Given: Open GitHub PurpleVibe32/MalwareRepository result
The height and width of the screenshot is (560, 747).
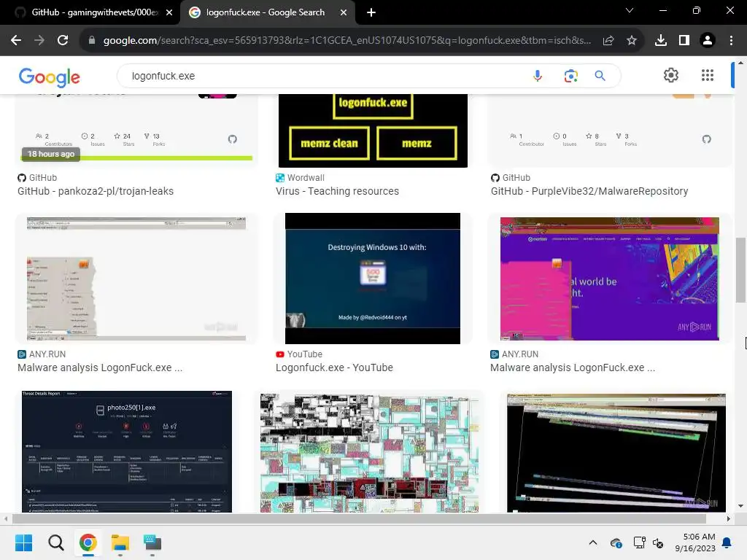Looking at the screenshot, I should (x=589, y=191).
